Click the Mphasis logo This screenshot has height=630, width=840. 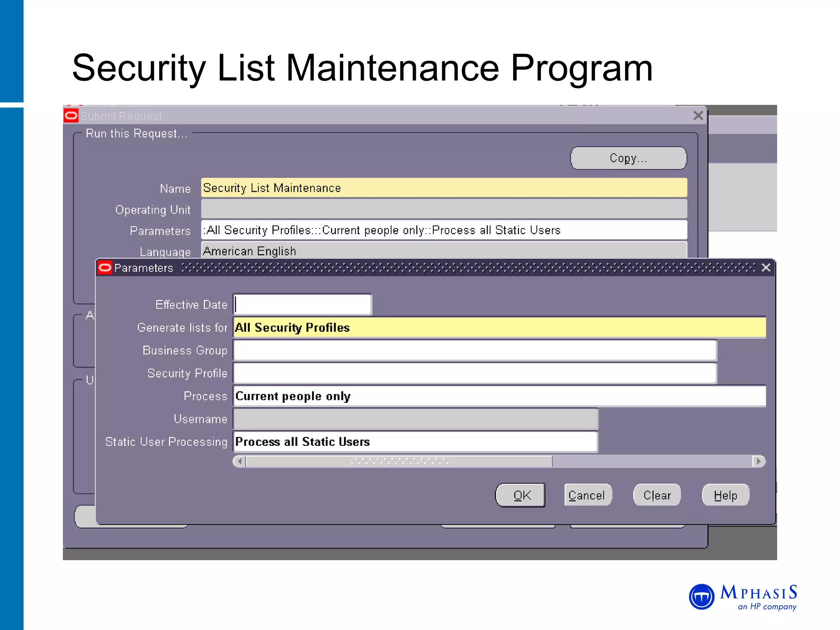(x=743, y=597)
